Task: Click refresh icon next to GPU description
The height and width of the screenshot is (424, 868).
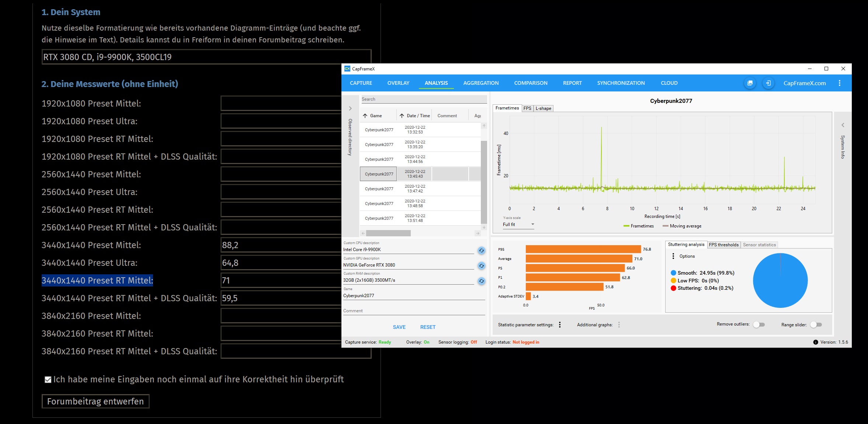Action: pyautogui.click(x=481, y=266)
